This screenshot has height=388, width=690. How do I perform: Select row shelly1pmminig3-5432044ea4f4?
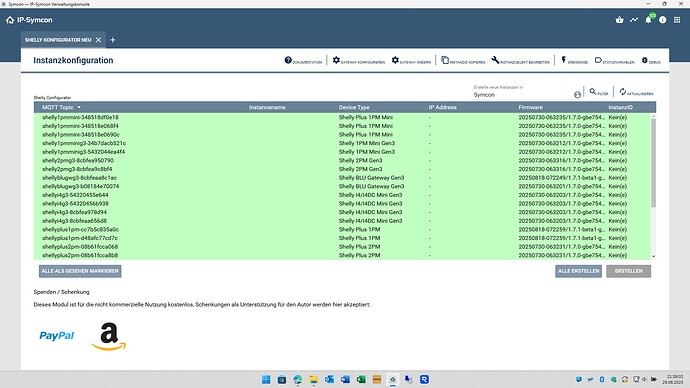(341, 152)
